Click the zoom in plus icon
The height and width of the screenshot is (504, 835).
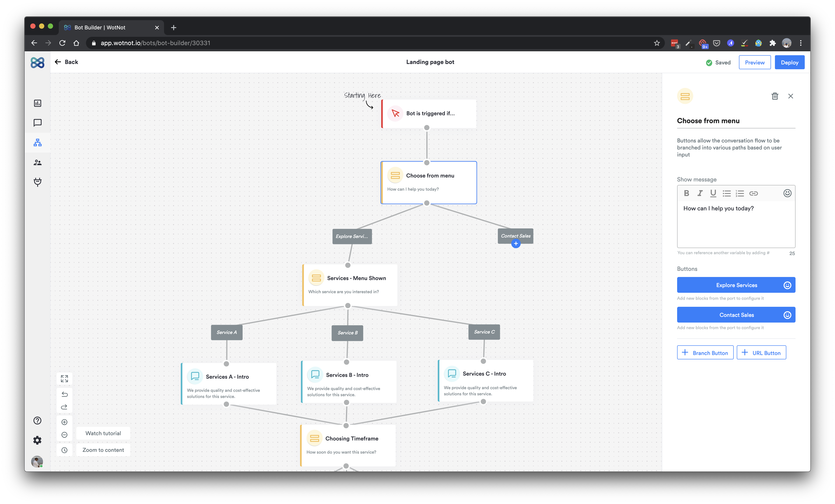coord(64,422)
